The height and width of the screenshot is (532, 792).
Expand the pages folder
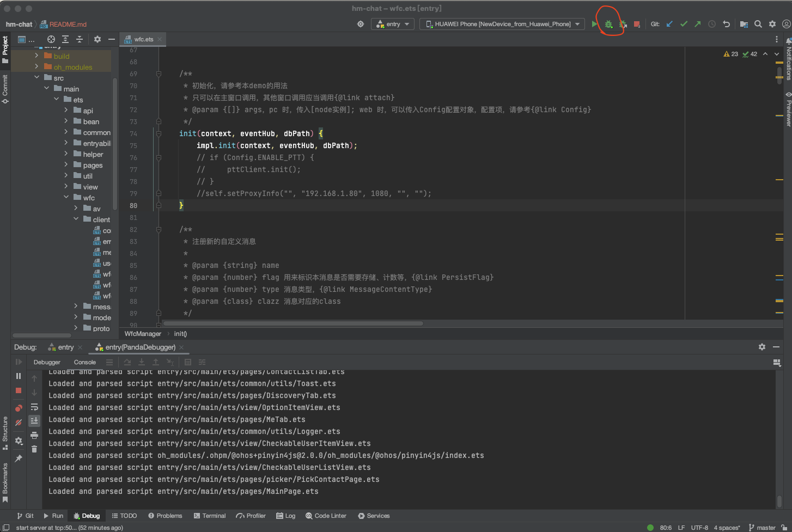pyautogui.click(x=66, y=164)
